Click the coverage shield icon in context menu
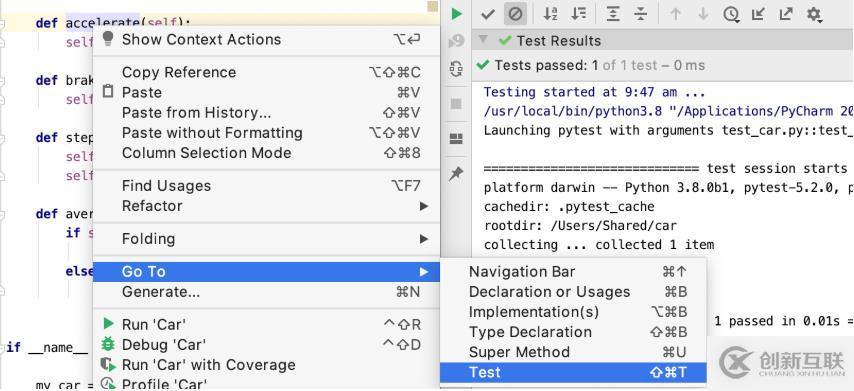 tap(108, 364)
